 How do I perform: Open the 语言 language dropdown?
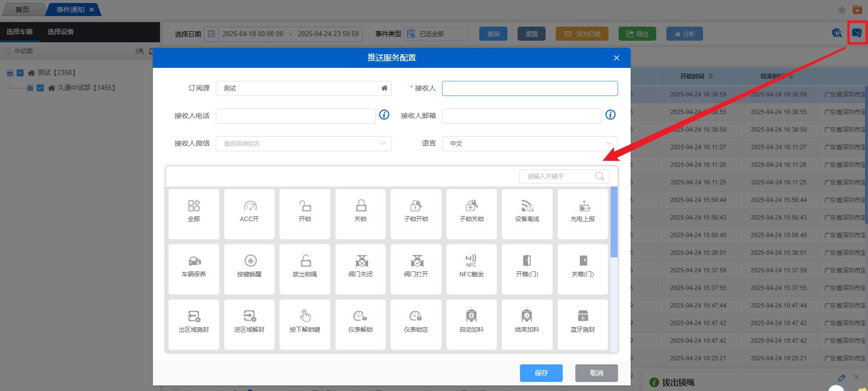[x=530, y=144]
